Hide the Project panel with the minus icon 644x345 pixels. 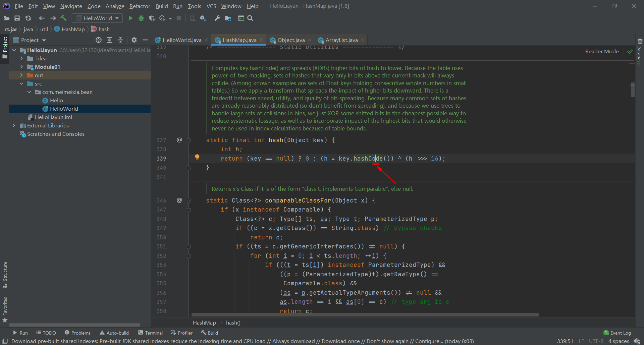pos(145,40)
